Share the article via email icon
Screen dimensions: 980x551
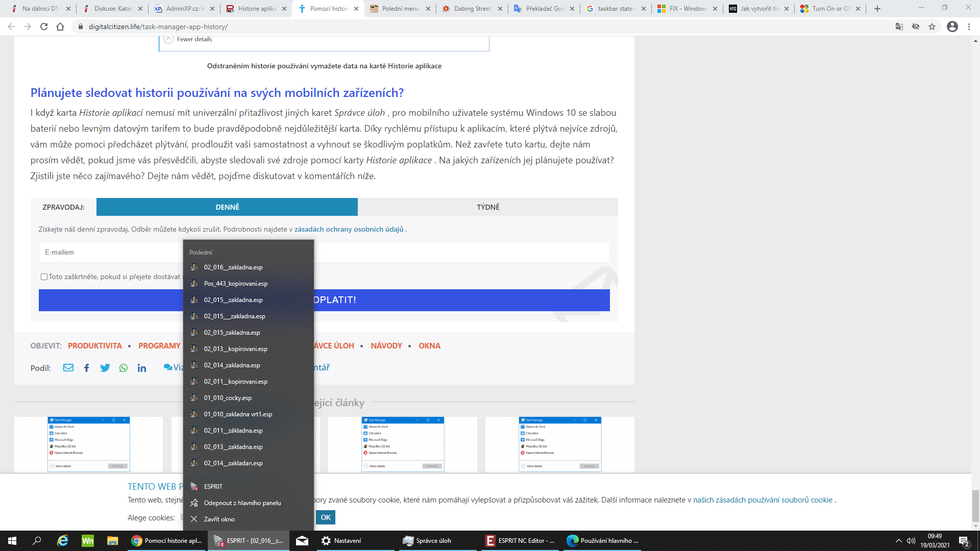(x=68, y=368)
